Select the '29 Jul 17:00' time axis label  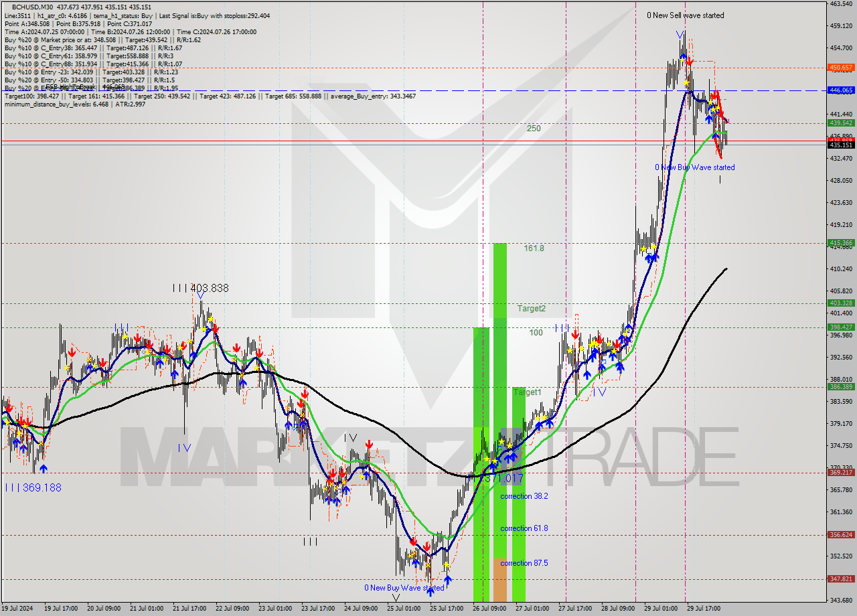point(704,609)
